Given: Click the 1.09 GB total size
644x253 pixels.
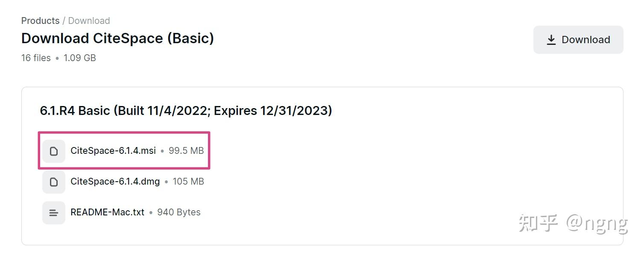Looking at the screenshot, I should pyautogui.click(x=80, y=58).
